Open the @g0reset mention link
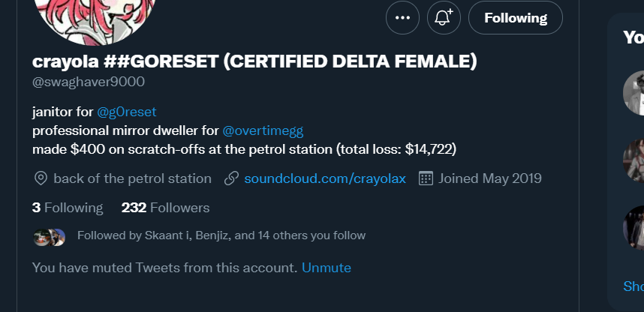 126,112
